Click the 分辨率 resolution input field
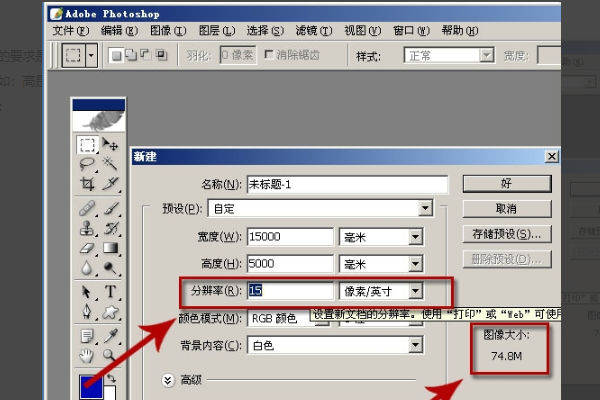600x400 pixels. click(x=290, y=291)
